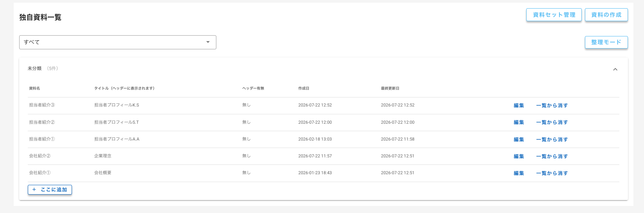Open the すべて category dropdown
Screen dimensions: 644x213
[x=117, y=42]
